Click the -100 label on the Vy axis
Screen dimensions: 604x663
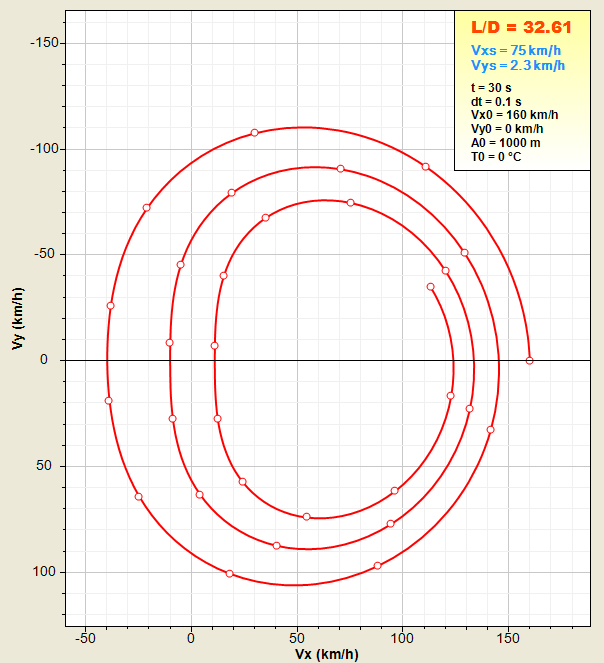[44, 149]
